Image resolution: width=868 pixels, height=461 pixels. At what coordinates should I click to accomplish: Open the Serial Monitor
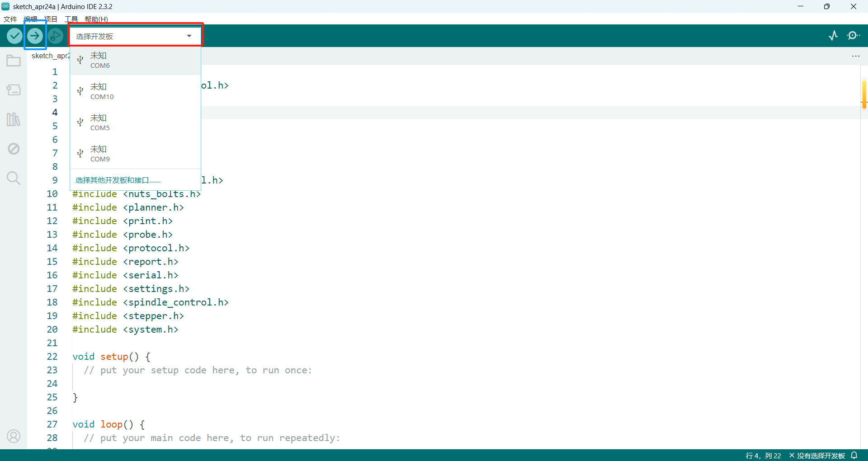854,36
